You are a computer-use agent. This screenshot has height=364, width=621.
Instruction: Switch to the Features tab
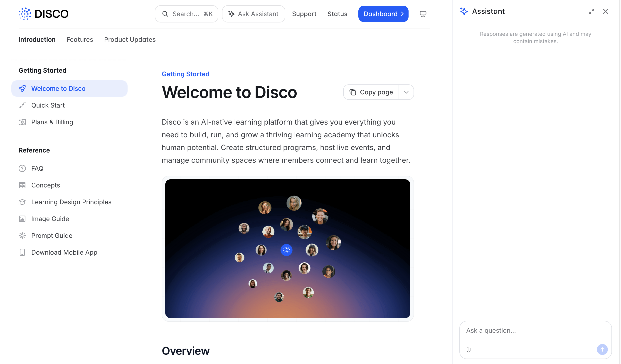pyautogui.click(x=80, y=39)
